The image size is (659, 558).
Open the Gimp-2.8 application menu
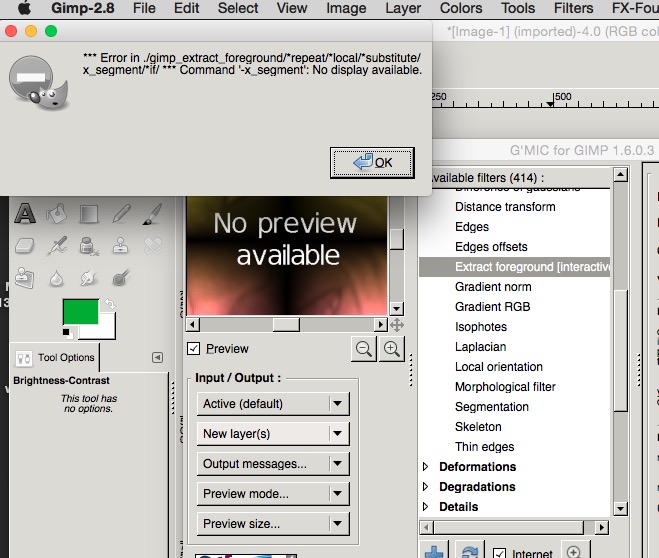[x=83, y=8]
